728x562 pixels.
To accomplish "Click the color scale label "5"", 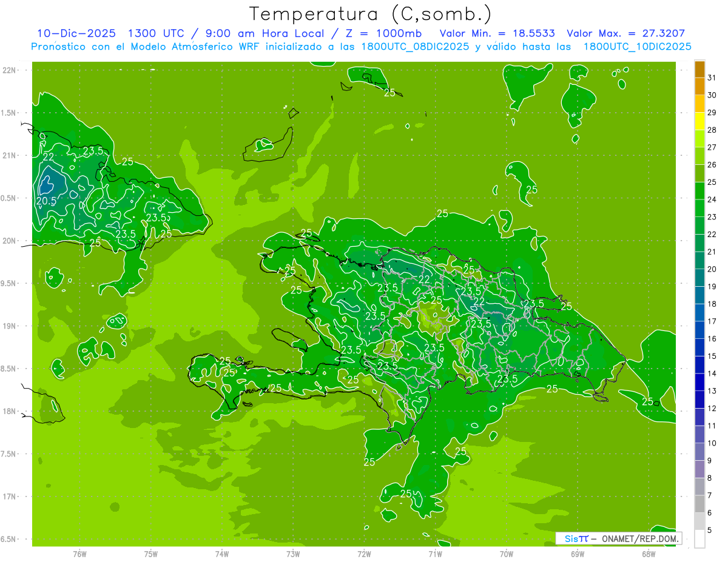I will pyautogui.click(x=710, y=530).
